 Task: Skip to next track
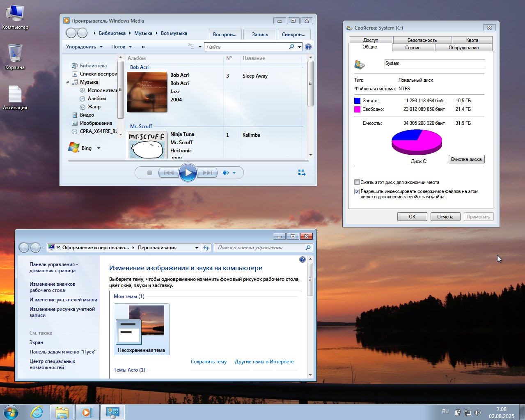207,173
